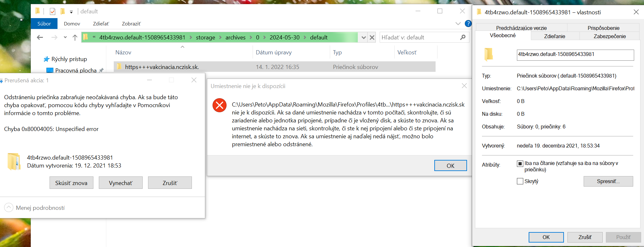The image size is (644, 247).
Task: Select the 2024-05-30 breadcrumb segment
Action: pos(285,38)
